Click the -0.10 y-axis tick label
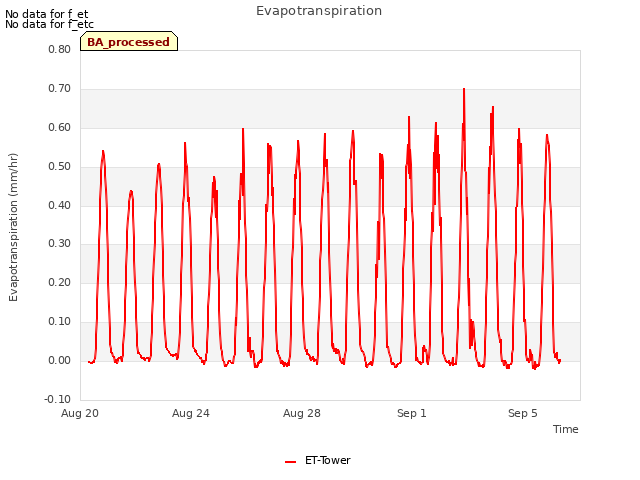 (x=58, y=399)
